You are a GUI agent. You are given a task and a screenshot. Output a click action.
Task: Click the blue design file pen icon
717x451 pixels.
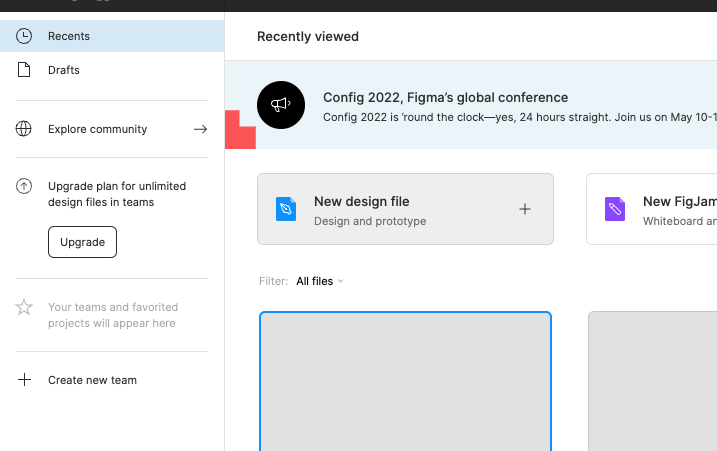tap(286, 209)
